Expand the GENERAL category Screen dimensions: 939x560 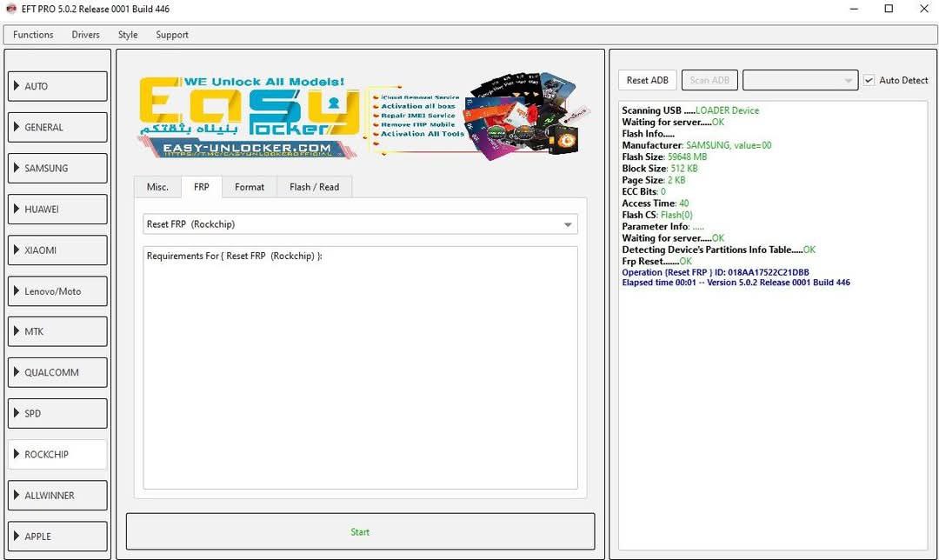pyautogui.click(x=57, y=127)
